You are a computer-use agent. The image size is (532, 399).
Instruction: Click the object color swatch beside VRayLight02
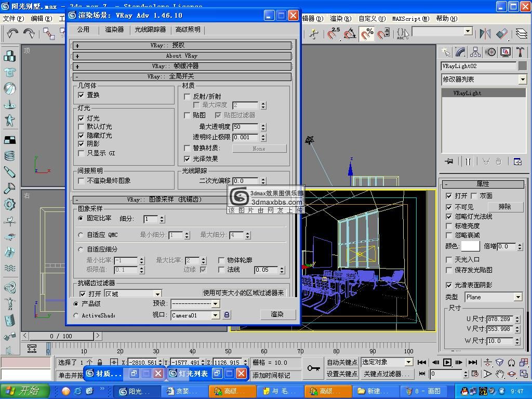[x=523, y=66]
